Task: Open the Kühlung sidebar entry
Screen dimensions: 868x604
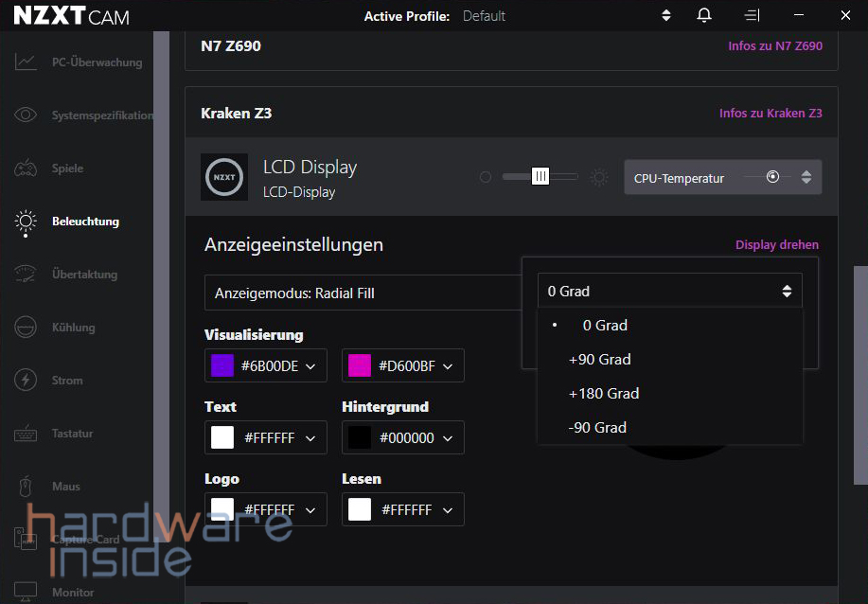Action: coord(74,328)
